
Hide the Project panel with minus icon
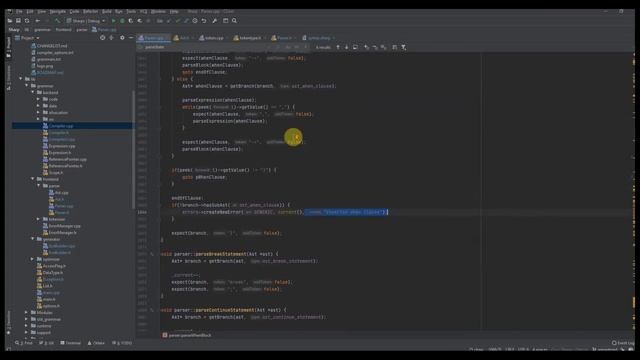point(131,38)
